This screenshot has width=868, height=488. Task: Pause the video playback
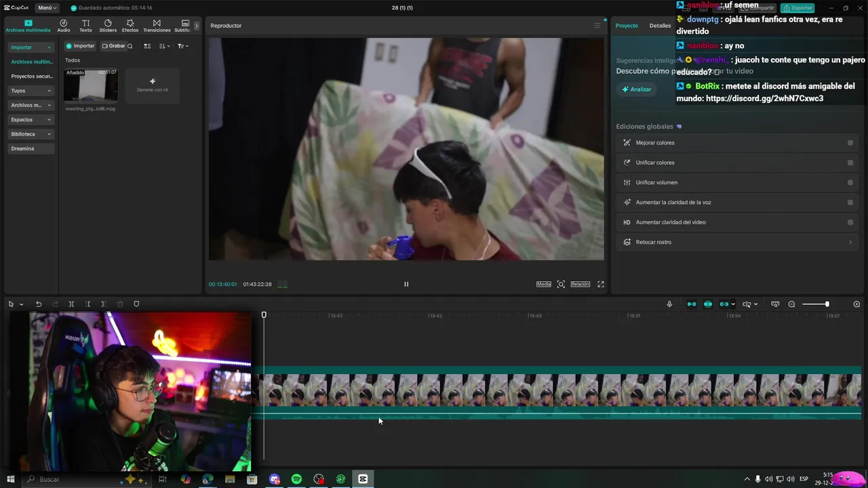pos(406,284)
